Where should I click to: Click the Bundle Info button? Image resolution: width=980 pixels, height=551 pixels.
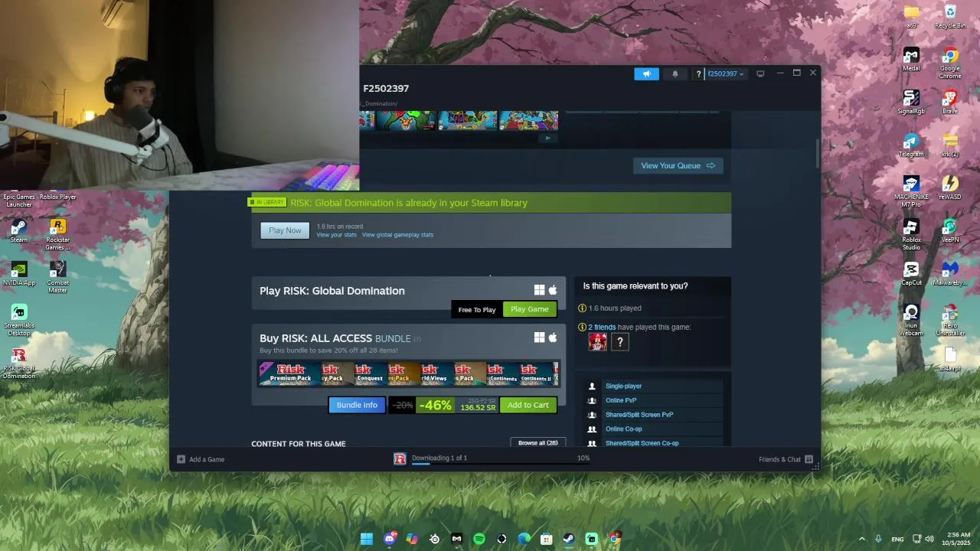[x=357, y=405]
